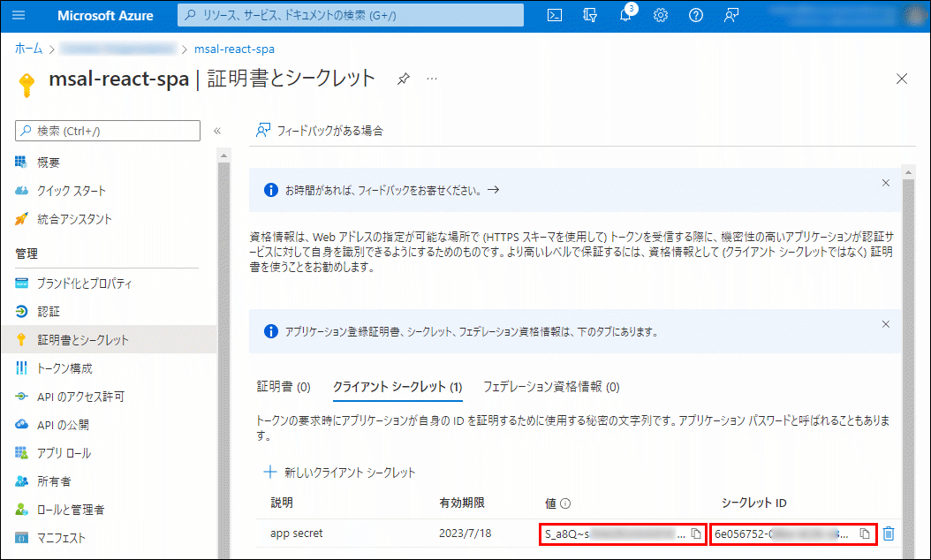This screenshot has width=931, height=560.
Task: Dismiss the アプリケーション登録証明書 info banner
Action: coord(885,324)
